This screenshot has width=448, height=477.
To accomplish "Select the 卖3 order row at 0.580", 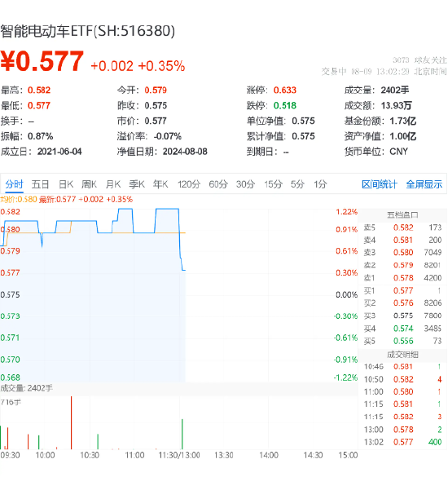I will click(x=402, y=253).
